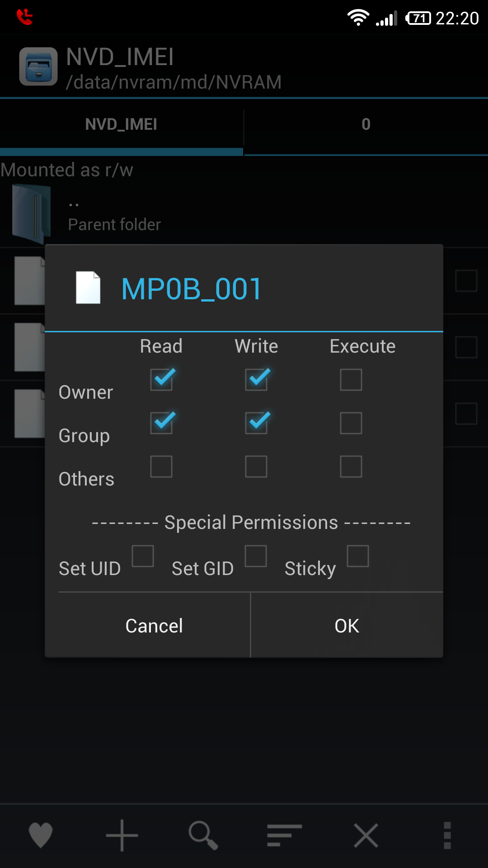488x868 pixels.
Task: Open the three-dot overflow menu
Action: [x=447, y=835]
